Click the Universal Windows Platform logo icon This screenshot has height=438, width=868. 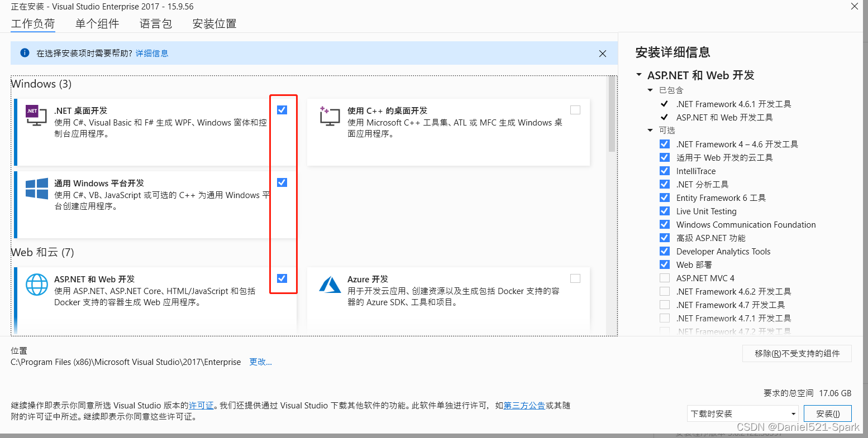click(37, 189)
